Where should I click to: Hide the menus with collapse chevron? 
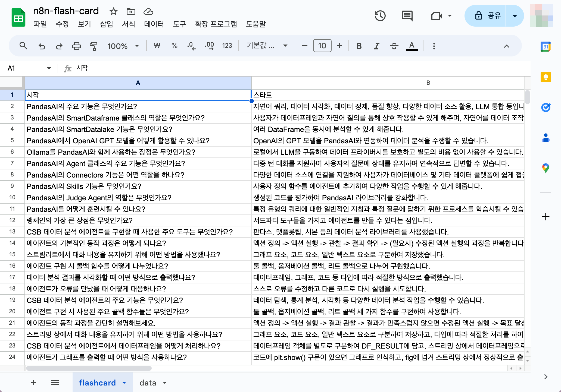pos(506,46)
